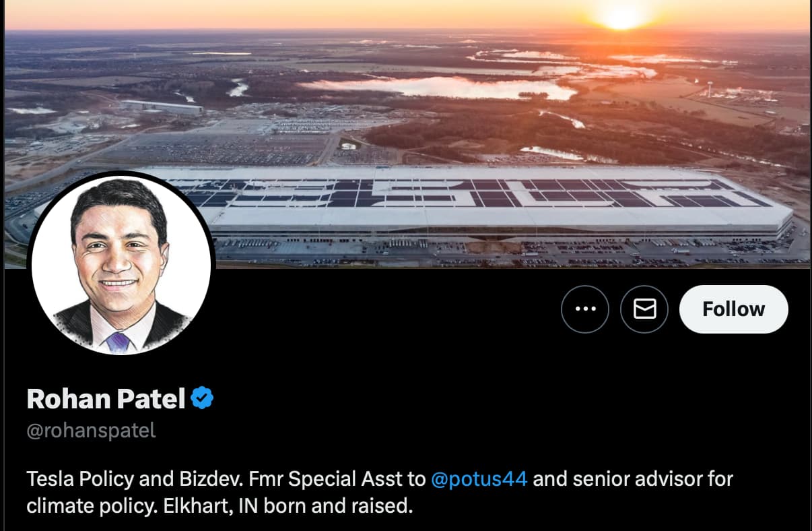Click the blue verified checkmark badge
812x531 pixels.
coord(202,398)
